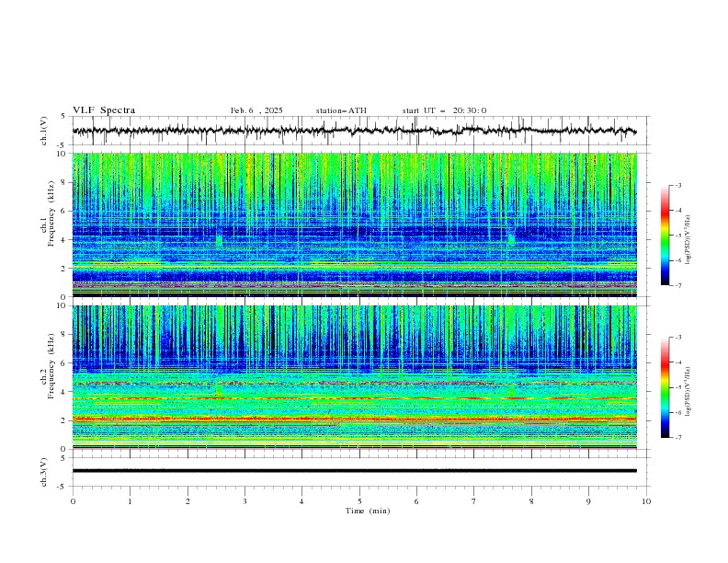The image size is (728, 563).
Task: Click the upper ch.1 PSD color scale bar
Action: click(x=665, y=236)
